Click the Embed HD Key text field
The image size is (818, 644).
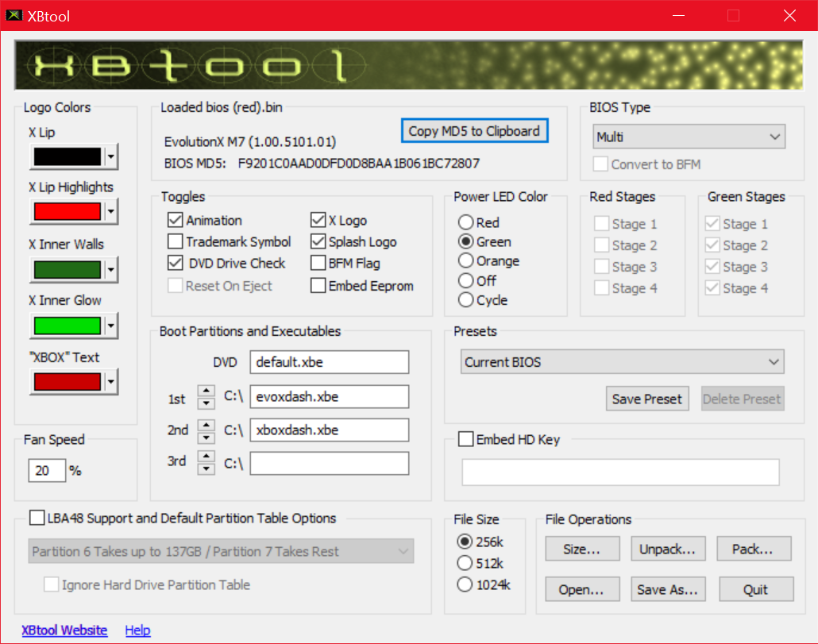point(620,472)
